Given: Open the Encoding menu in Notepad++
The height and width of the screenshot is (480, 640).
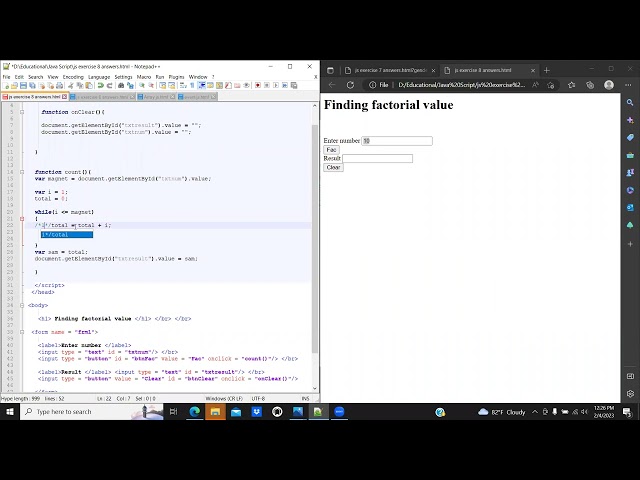Looking at the screenshot, I should tap(73, 77).
